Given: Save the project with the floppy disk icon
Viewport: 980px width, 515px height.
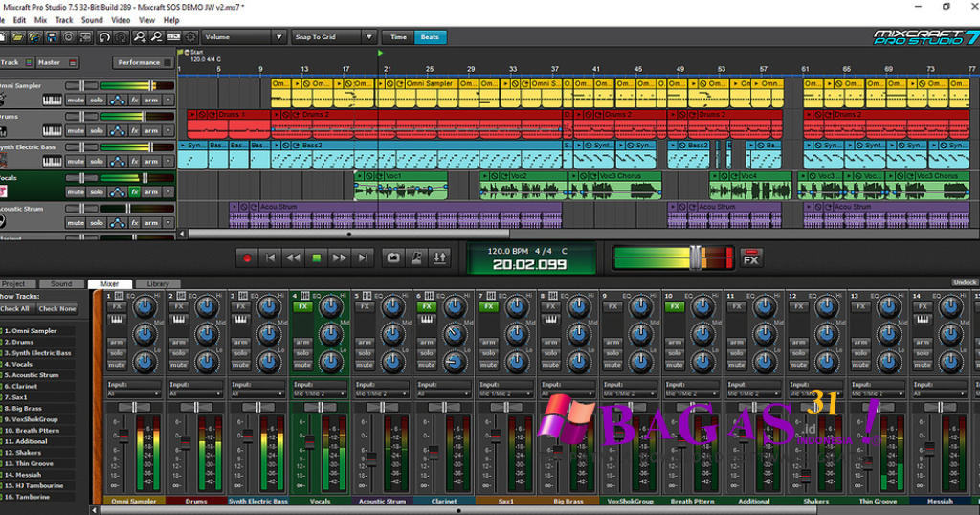Looking at the screenshot, I should point(52,37).
